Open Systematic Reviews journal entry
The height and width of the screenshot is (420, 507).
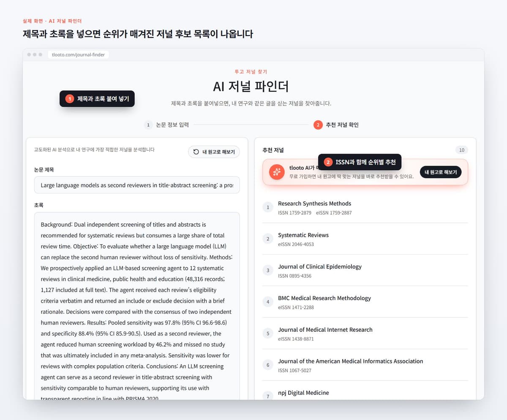[x=365, y=239]
